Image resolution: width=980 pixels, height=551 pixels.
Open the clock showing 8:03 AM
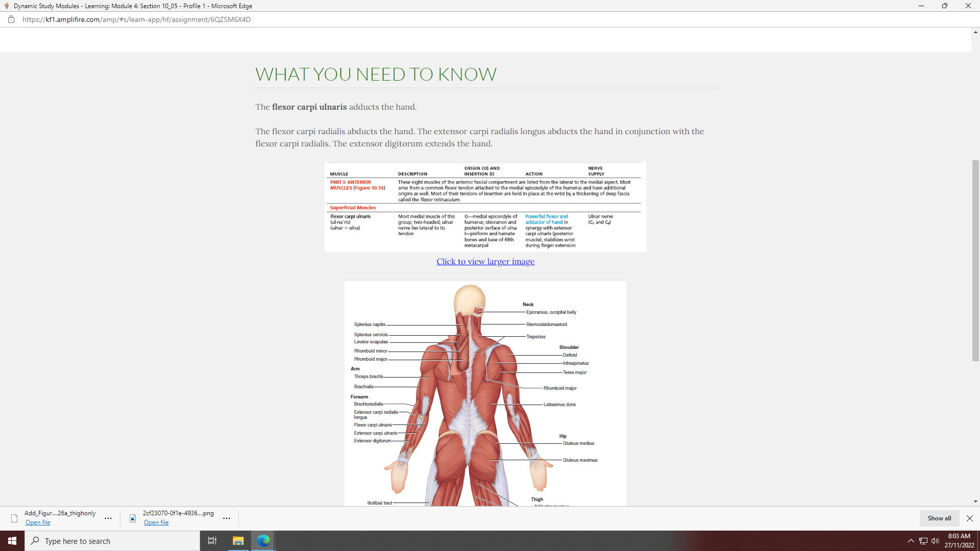tap(959, 541)
